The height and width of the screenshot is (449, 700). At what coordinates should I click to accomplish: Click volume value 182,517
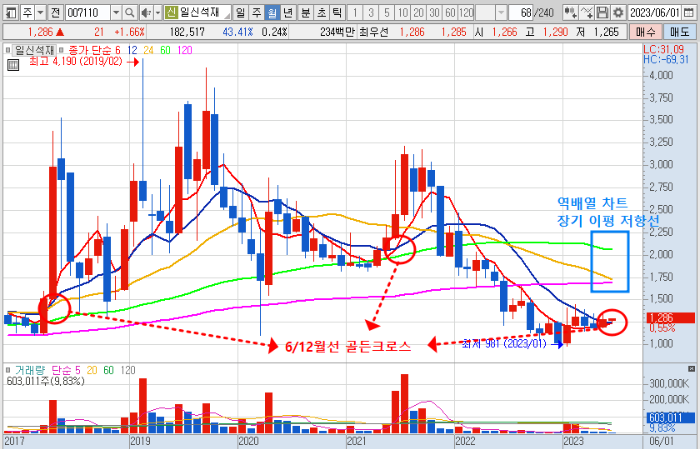(187, 32)
